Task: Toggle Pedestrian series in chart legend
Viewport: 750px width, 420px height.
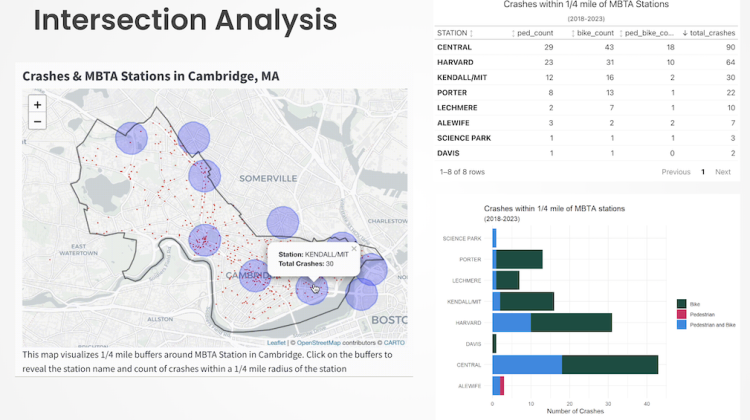Action: point(696,314)
